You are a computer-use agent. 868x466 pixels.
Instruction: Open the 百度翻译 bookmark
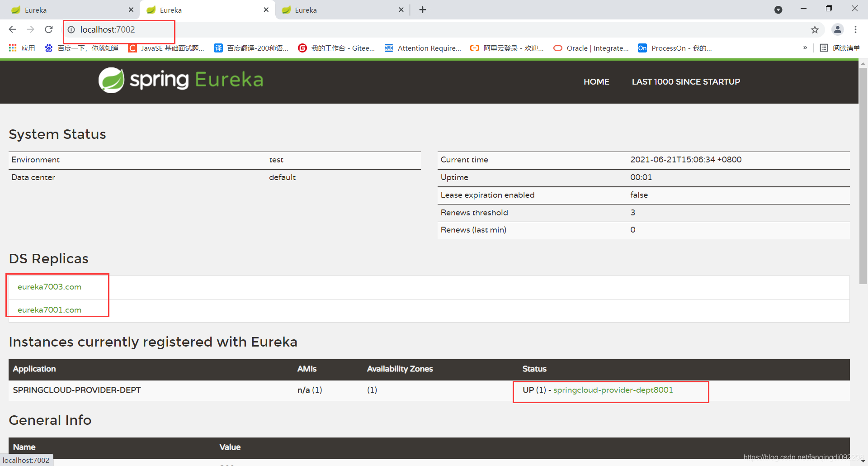(x=251, y=48)
